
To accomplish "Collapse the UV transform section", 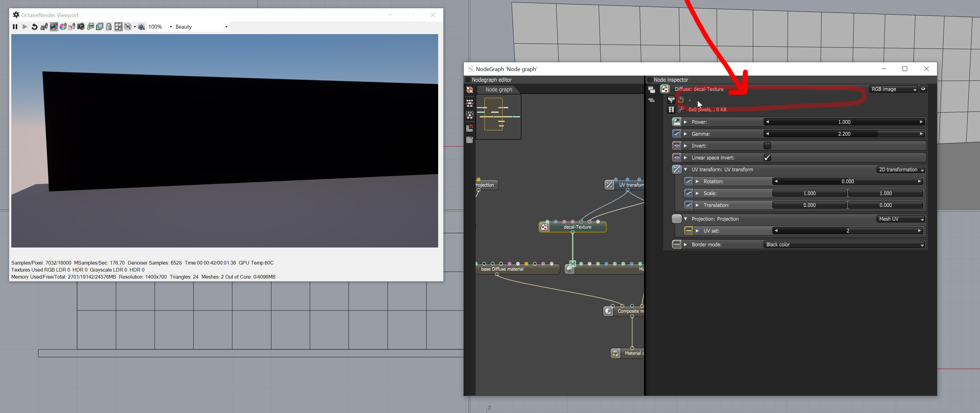I will point(685,169).
